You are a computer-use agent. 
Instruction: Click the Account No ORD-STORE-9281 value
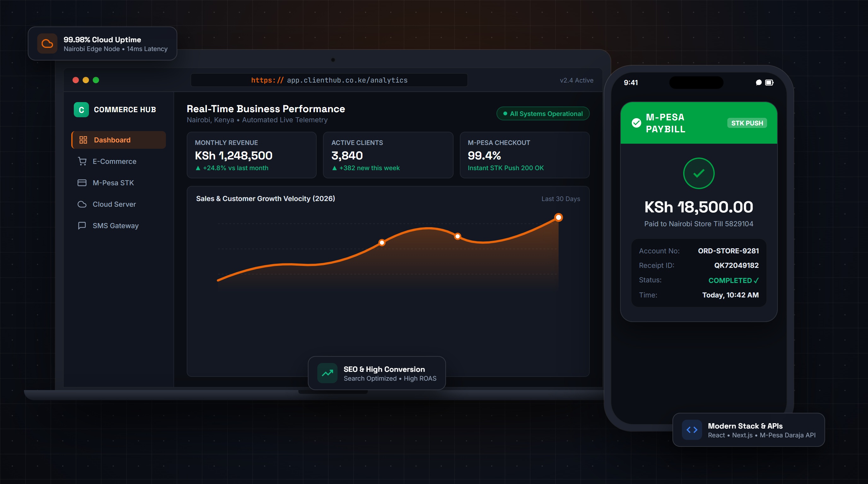click(728, 251)
